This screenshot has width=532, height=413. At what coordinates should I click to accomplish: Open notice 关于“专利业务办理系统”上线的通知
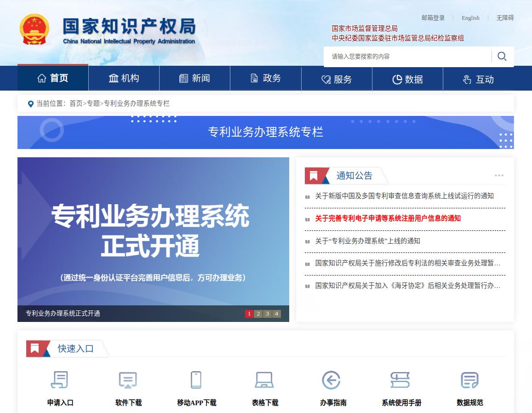368,241
